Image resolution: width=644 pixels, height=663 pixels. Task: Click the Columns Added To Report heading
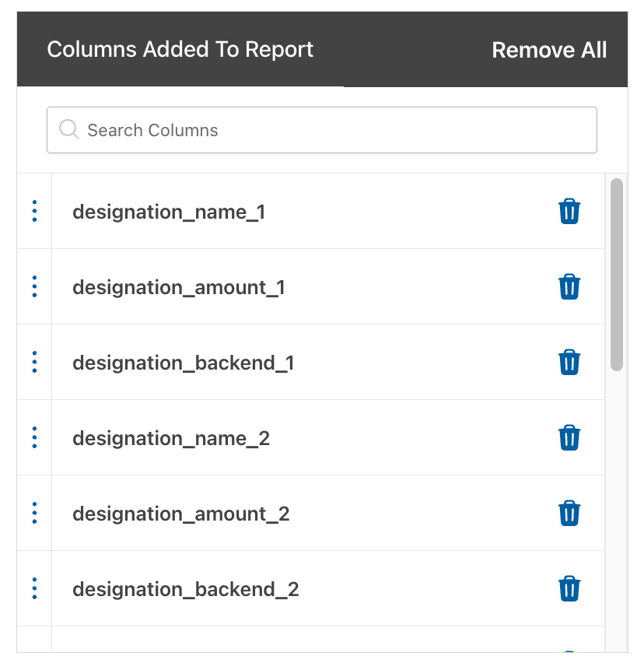pyautogui.click(x=180, y=50)
